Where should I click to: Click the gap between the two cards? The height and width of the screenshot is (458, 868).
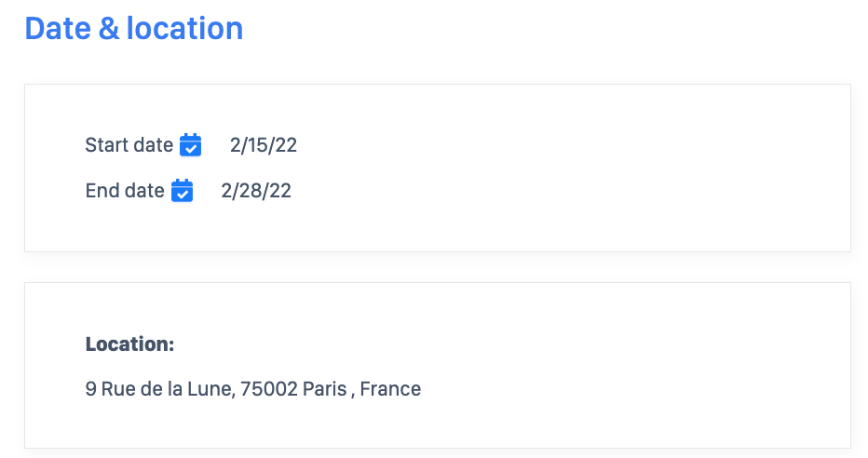438,267
